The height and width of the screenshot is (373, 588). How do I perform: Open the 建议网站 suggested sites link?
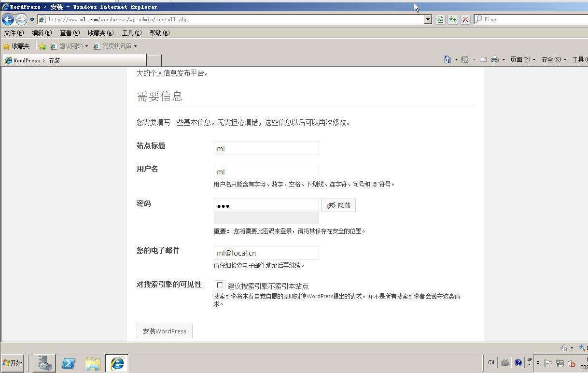(70, 46)
